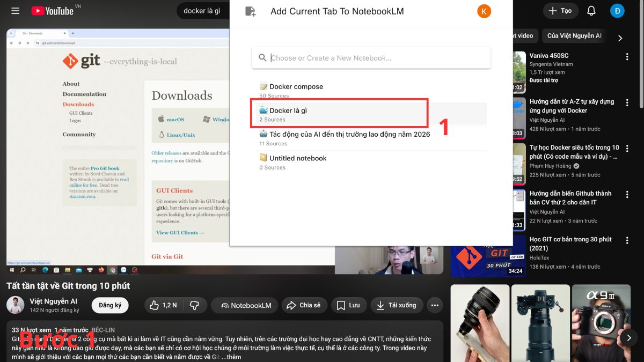Viewport: 644px width, 362px height.
Task: Show more filter chips with the right arrow
Action: click(x=620, y=38)
